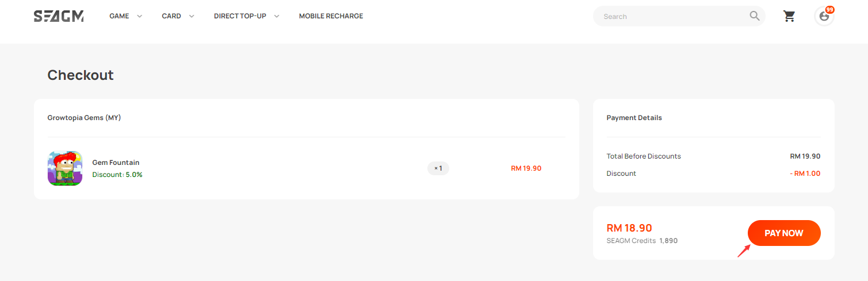Open the user account avatar icon

coord(824,17)
